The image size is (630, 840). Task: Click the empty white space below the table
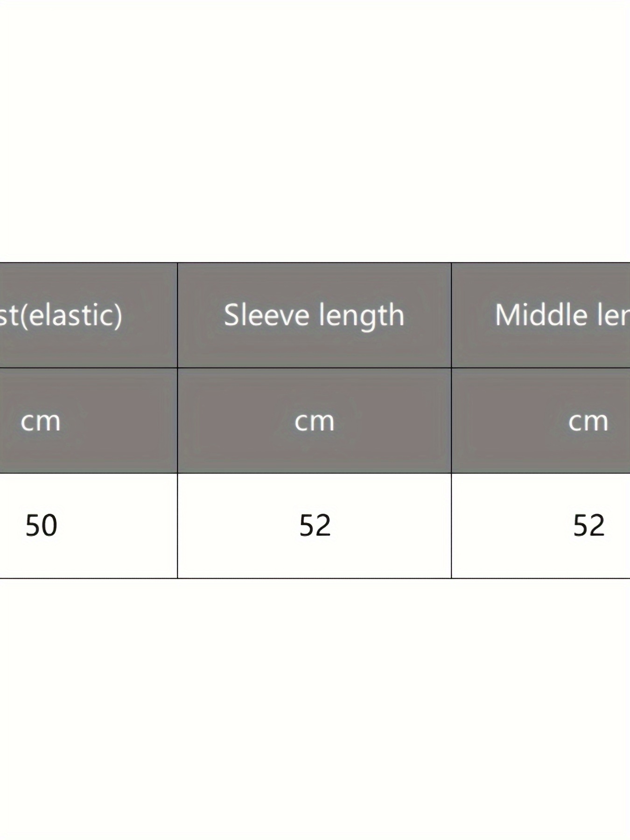point(315,709)
